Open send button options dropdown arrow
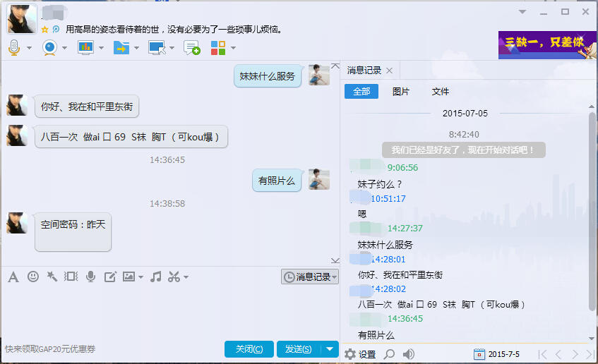Screen dimensions: 598x364 point(330,348)
